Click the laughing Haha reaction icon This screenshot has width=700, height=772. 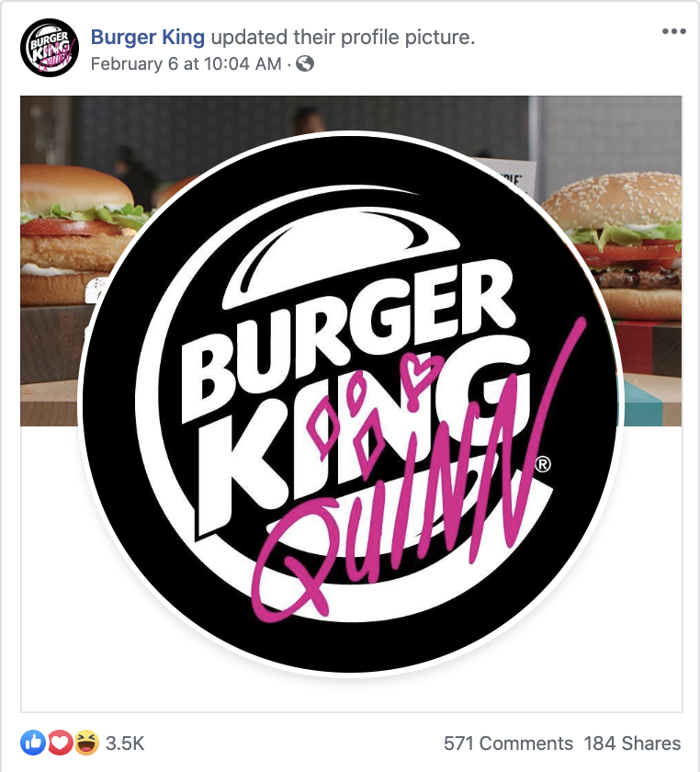[86, 743]
